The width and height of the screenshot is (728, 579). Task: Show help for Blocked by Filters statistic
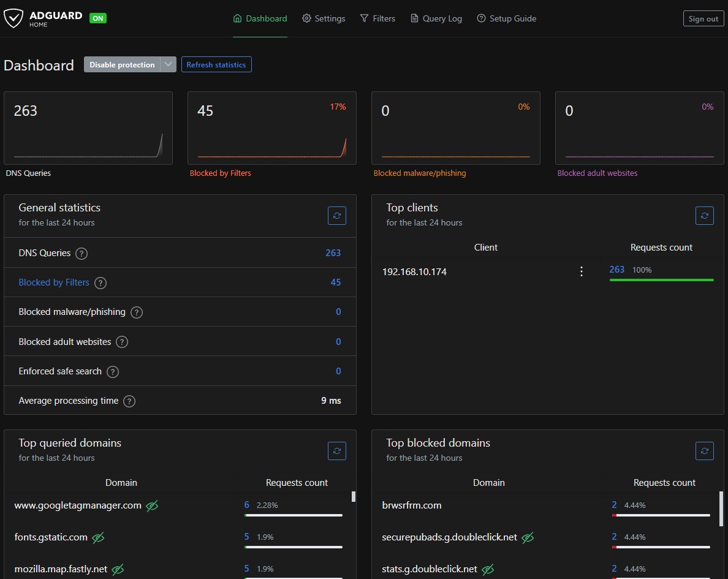coord(100,283)
